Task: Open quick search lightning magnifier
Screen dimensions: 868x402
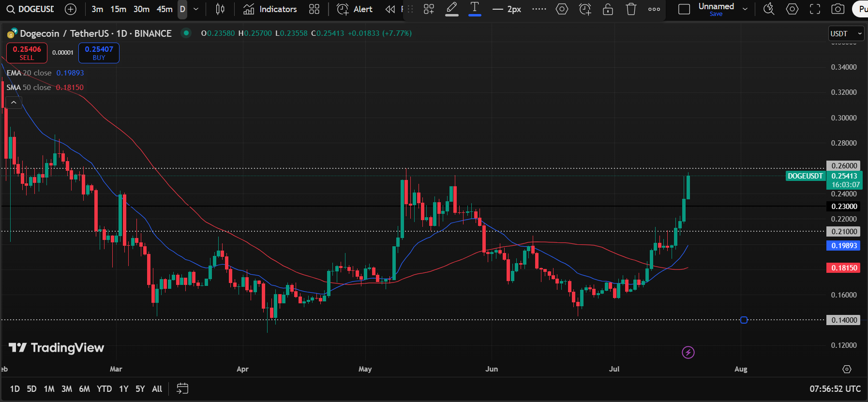Action: [769, 9]
